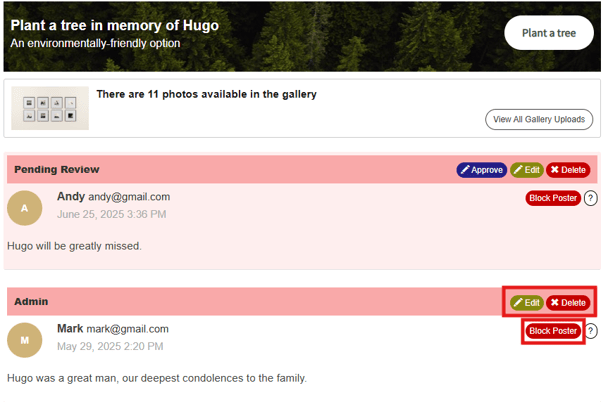Click Mark's avatar circle

(25, 340)
